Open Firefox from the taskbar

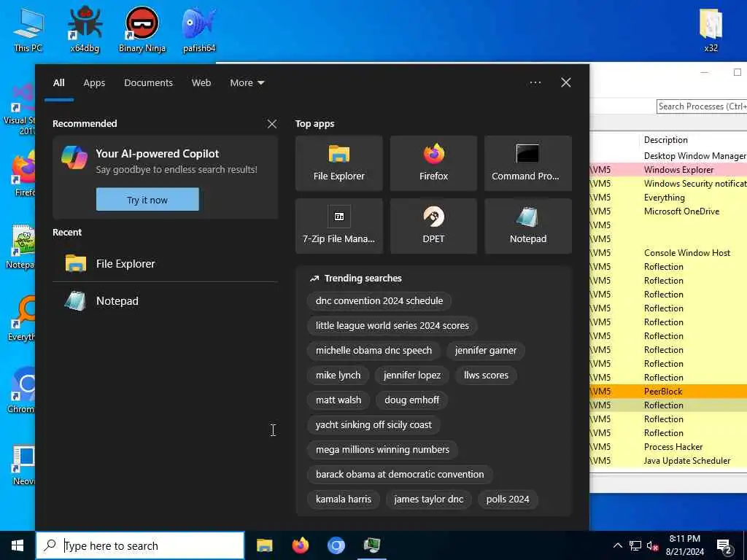pos(300,545)
